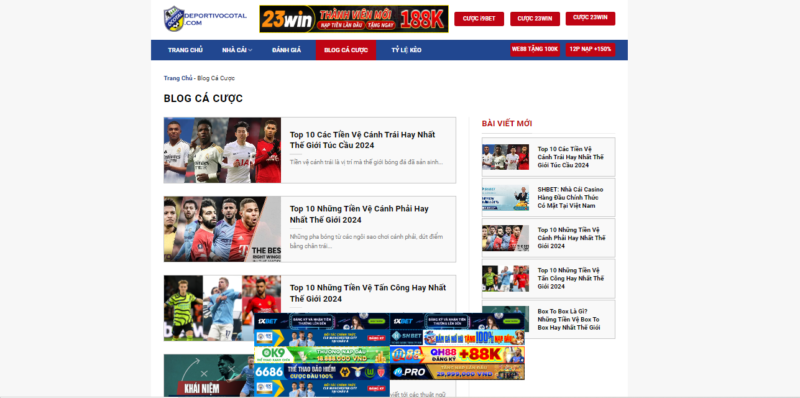This screenshot has width=800, height=398.
Task: Expand the Nhà Cái dropdown menu
Action: (x=237, y=50)
